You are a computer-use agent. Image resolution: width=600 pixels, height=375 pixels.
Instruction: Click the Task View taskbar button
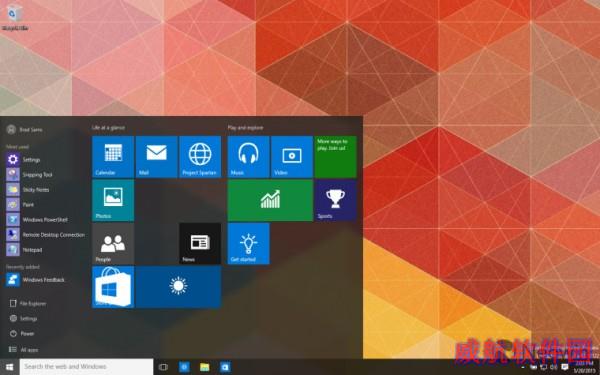coord(163,367)
